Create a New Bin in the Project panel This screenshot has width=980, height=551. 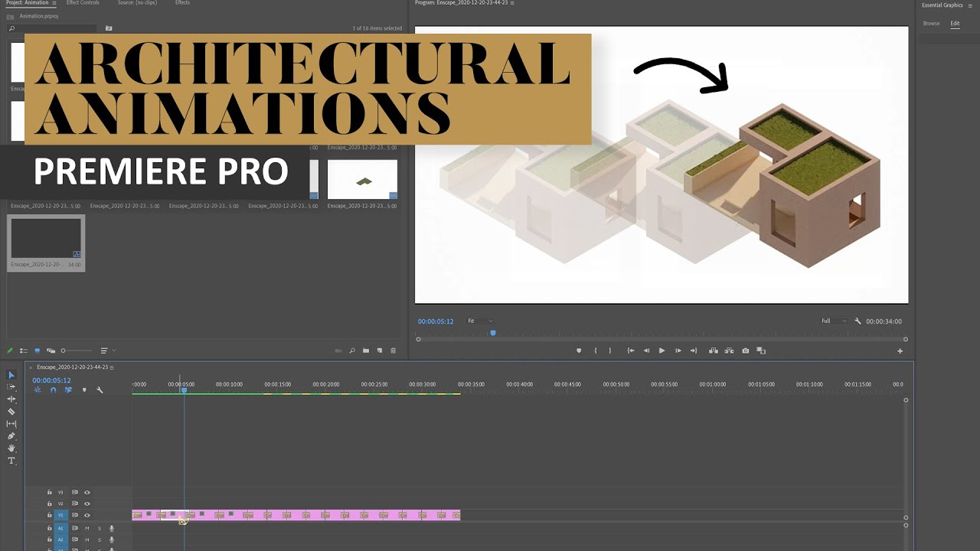366,350
